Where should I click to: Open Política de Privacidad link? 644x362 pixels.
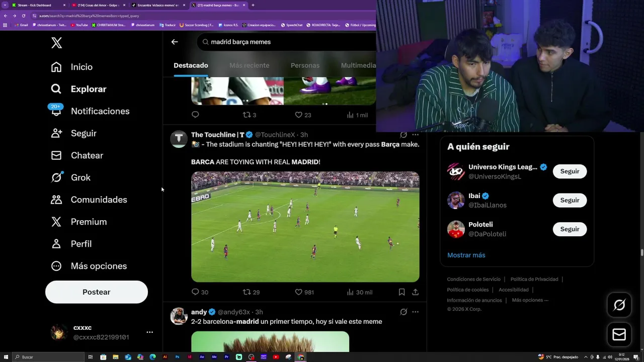point(534,279)
